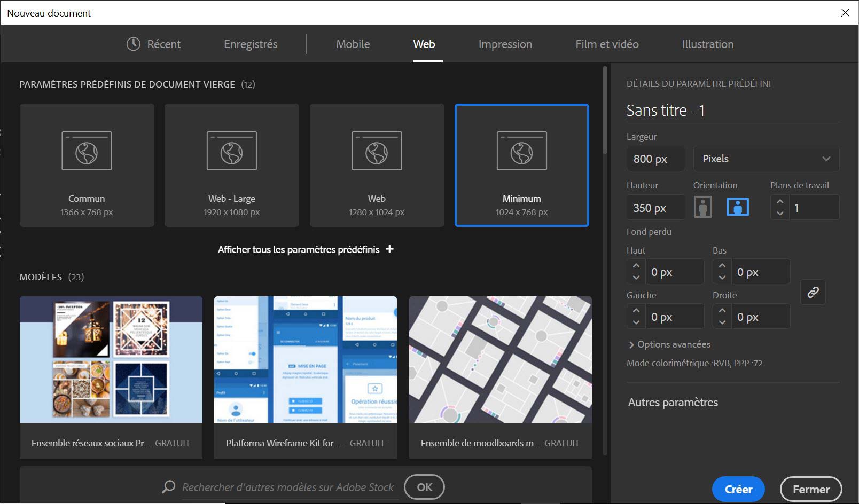The height and width of the screenshot is (504, 859).
Task: Click the Récent clock icon
Action: point(133,44)
